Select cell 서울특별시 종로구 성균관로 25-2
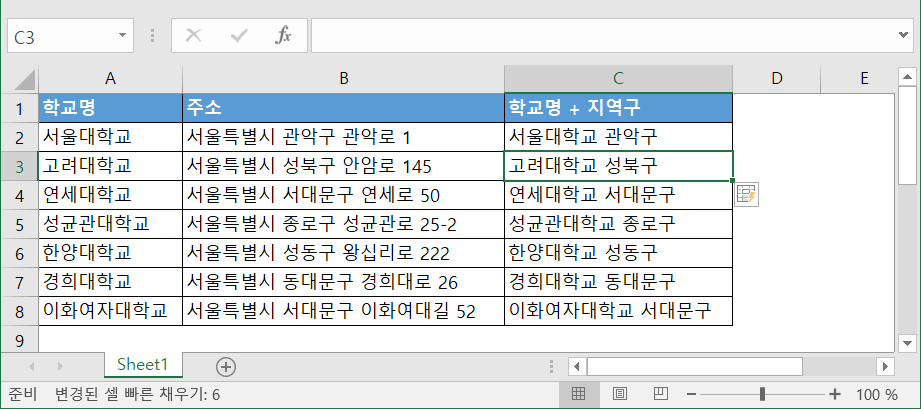Image resolution: width=921 pixels, height=409 pixels. click(344, 224)
